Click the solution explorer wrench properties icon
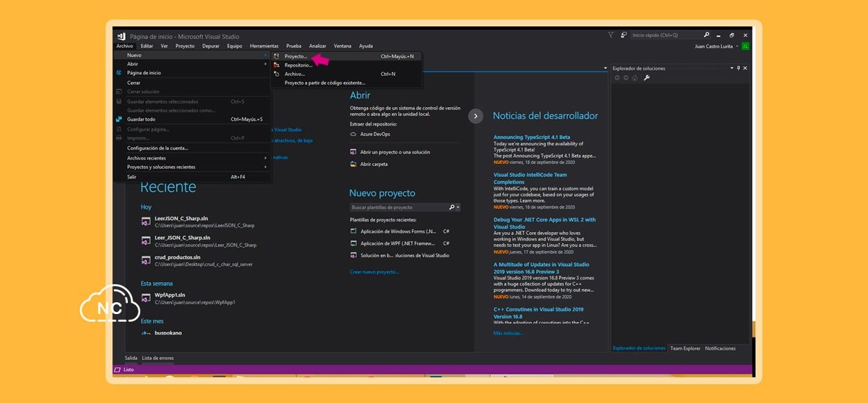868x403 pixels. click(x=646, y=78)
